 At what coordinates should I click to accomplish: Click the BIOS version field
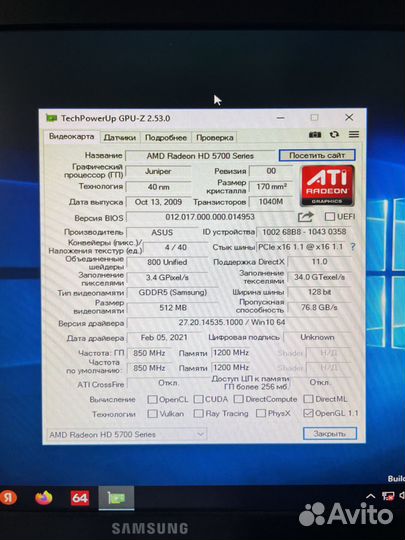210,217
